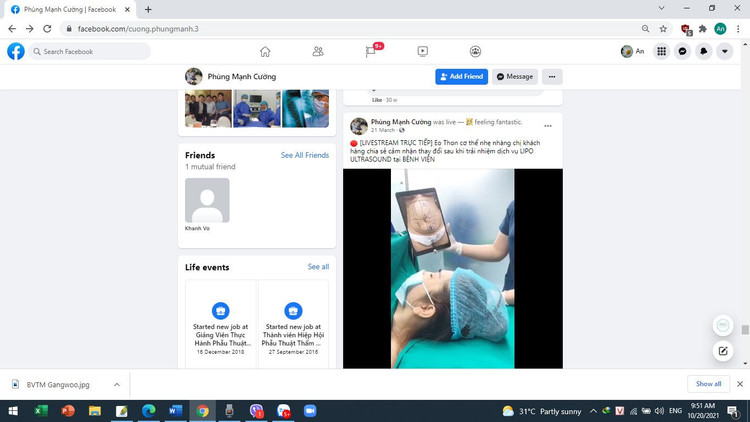Go to Facebook Home icon
This screenshot has width=750, height=422.
click(x=265, y=51)
